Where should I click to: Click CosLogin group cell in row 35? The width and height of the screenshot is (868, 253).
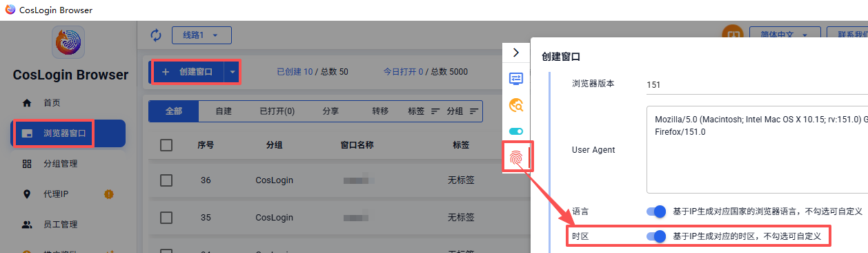coord(274,217)
